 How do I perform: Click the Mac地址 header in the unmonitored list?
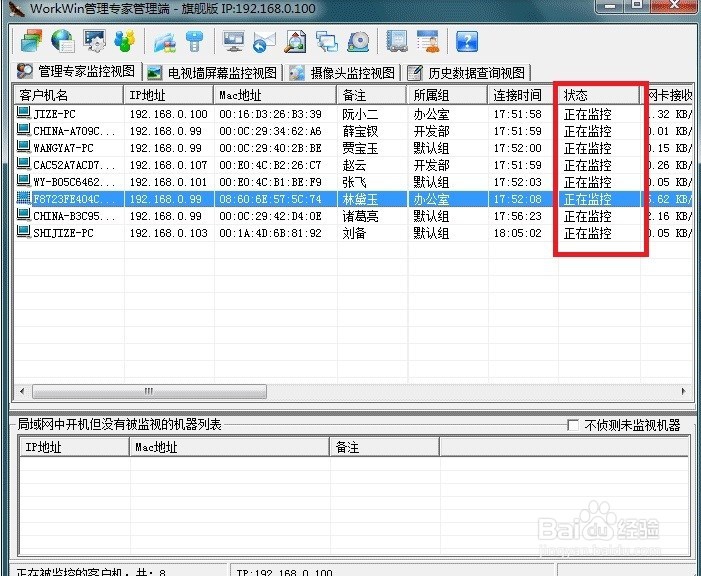coord(229,447)
